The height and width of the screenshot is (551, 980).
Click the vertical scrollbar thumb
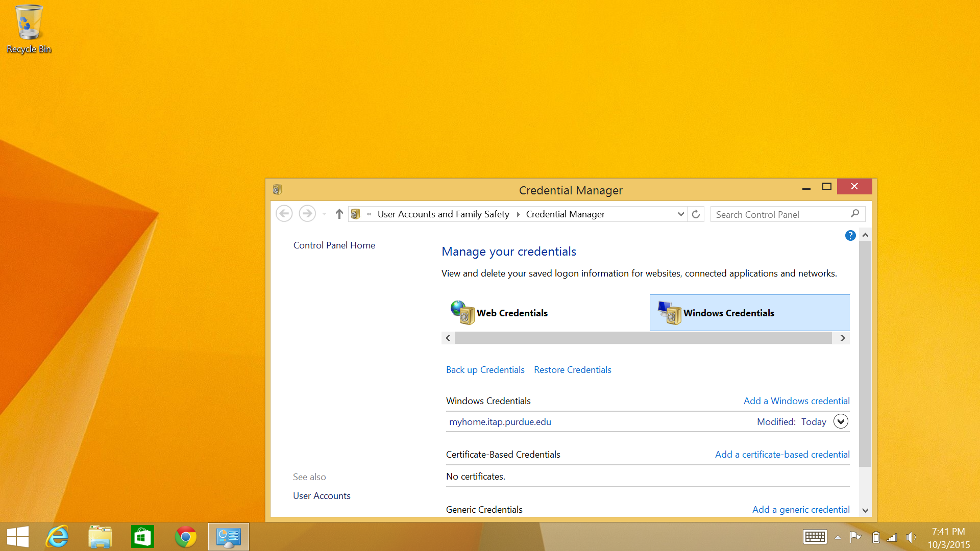pyautogui.click(x=865, y=354)
